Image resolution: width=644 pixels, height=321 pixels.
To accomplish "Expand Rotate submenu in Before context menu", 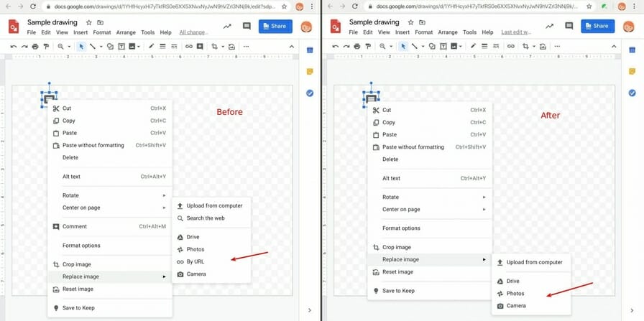I will click(x=165, y=196).
